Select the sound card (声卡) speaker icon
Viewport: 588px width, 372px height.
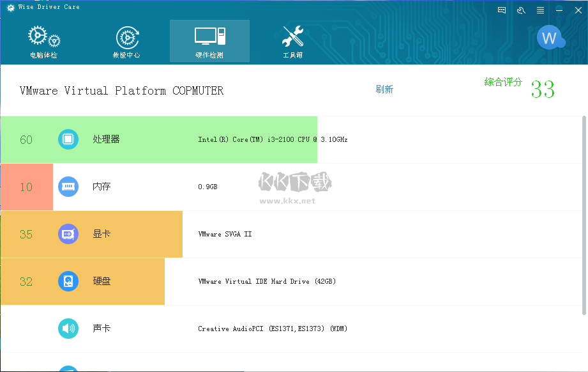pos(68,329)
